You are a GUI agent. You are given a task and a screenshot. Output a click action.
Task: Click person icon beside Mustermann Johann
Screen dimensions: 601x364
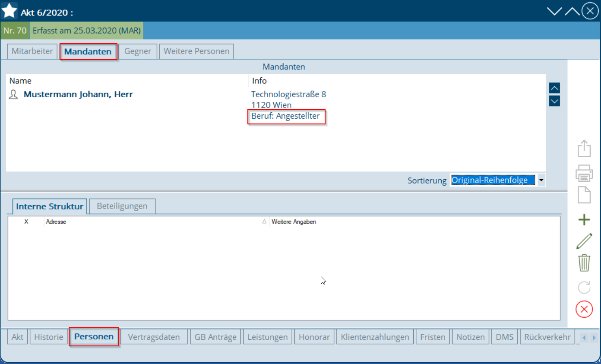13,95
